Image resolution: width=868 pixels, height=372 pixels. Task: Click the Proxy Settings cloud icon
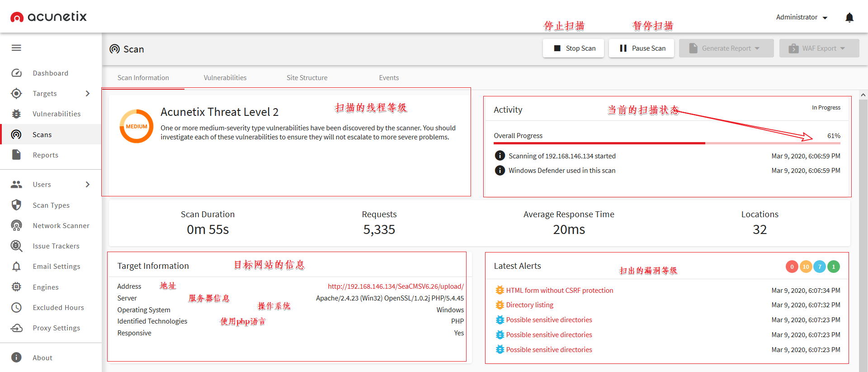pyautogui.click(x=16, y=328)
